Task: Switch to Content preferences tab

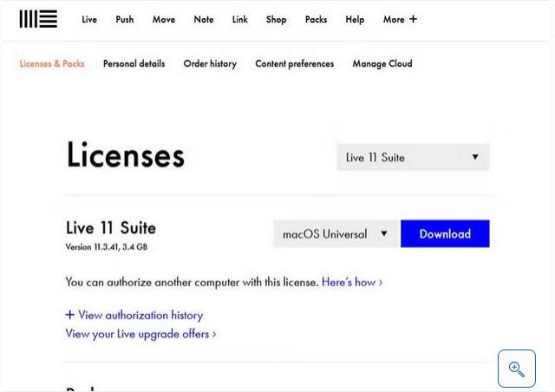Action: [295, 63]
